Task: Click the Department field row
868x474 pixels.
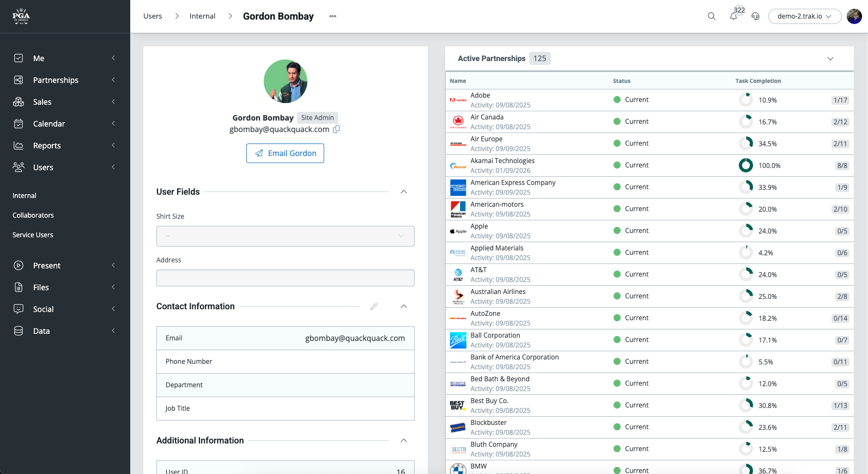Action: click(286, 385)
